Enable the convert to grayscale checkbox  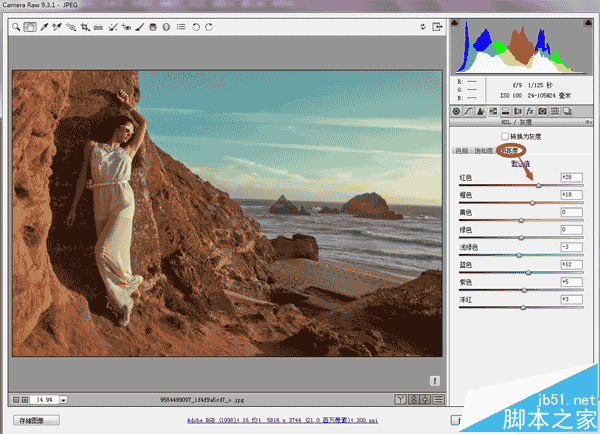505,136
